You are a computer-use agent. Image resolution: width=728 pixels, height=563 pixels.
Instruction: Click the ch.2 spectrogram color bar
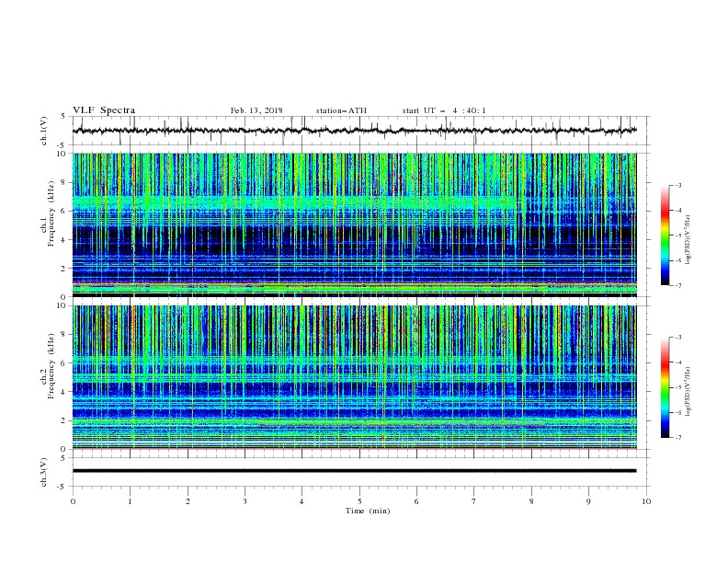coord(665,387)
